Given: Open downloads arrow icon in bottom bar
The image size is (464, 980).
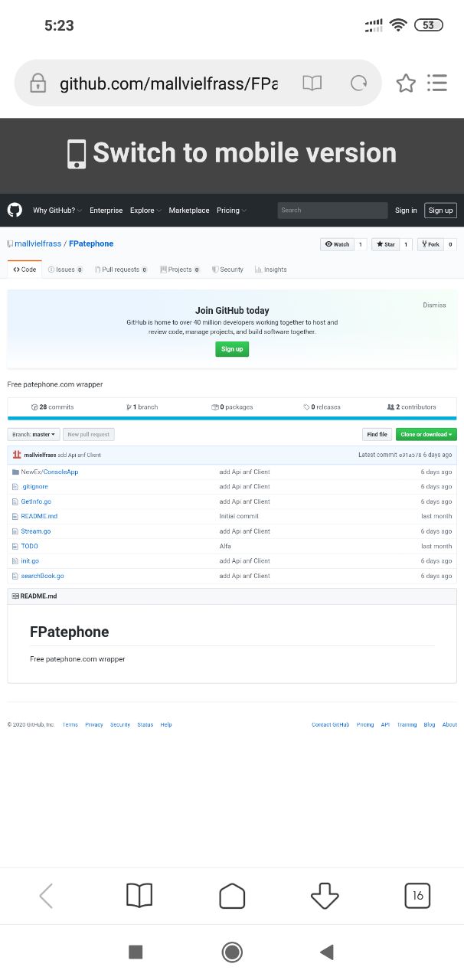Looking at the screenshot, I should pos(325,895).
